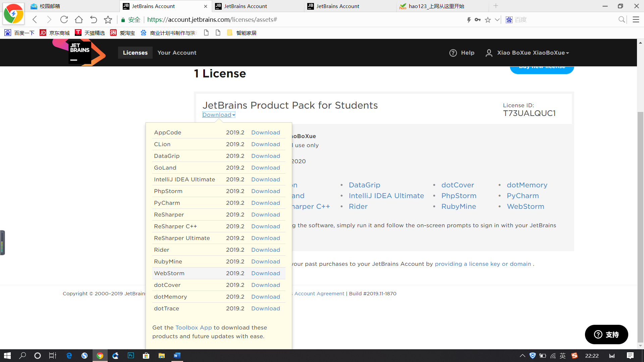This screenshot has width=644, height=362.
Task: Open Help in the header
Action: (462, 53)
